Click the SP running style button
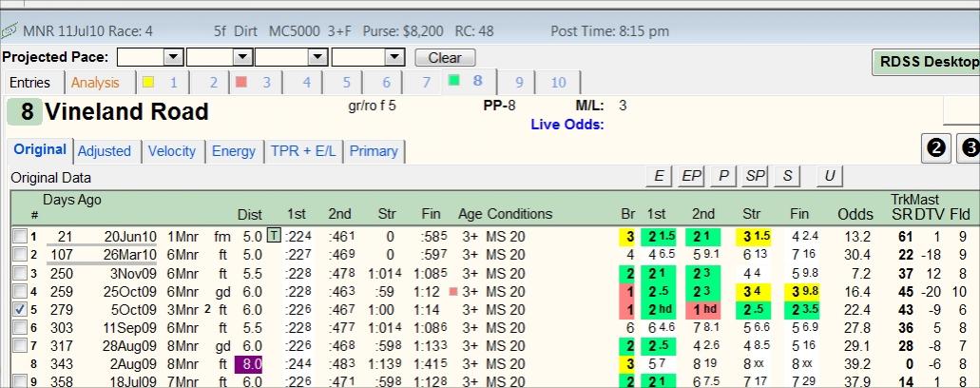Image resolution: width=980 pixels, height=388 pixels. pyautogui.click(x=755, y=177)
